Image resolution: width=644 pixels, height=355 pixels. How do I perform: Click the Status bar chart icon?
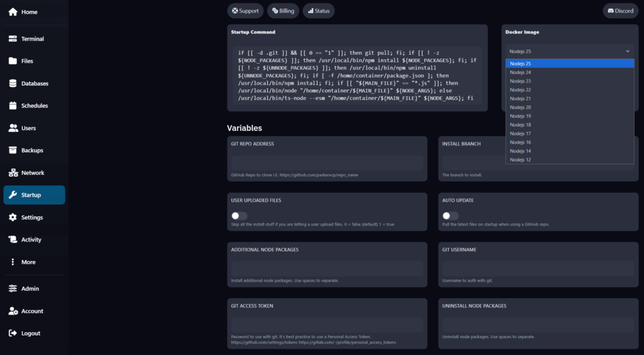click(311, 11)
